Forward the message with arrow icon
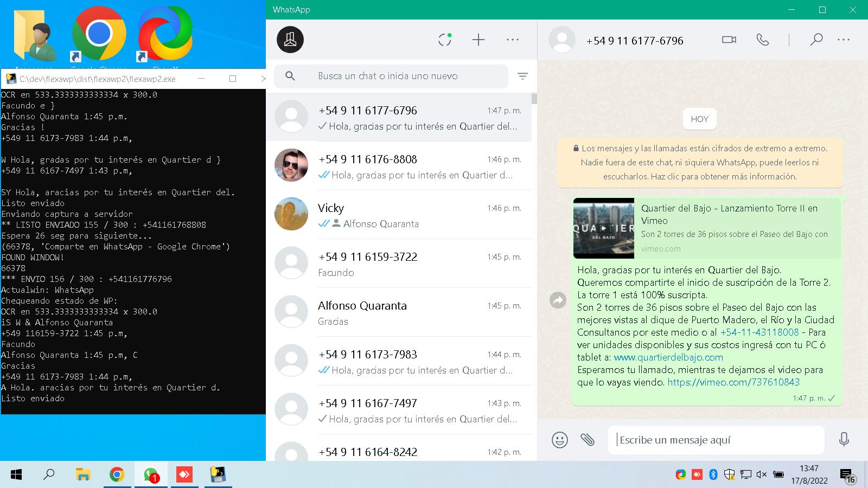This screenshot has height=488, width=868. pyautogui.click(x=558, y=300)
